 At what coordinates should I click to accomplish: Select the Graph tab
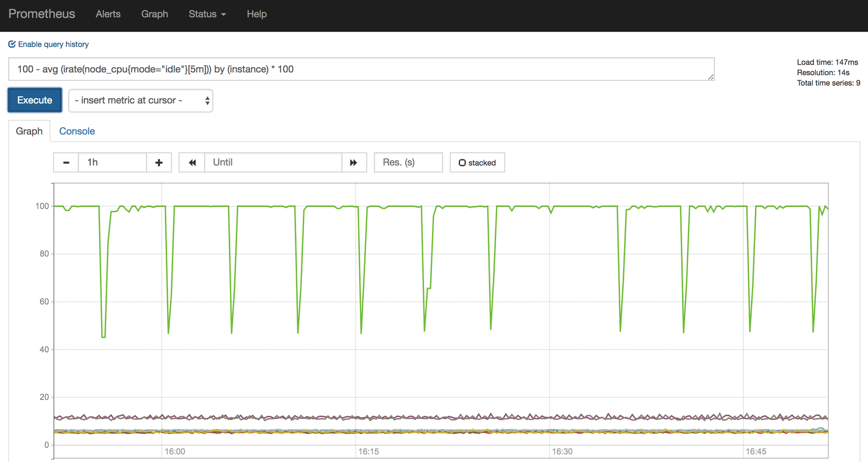[x=29, y=131]
